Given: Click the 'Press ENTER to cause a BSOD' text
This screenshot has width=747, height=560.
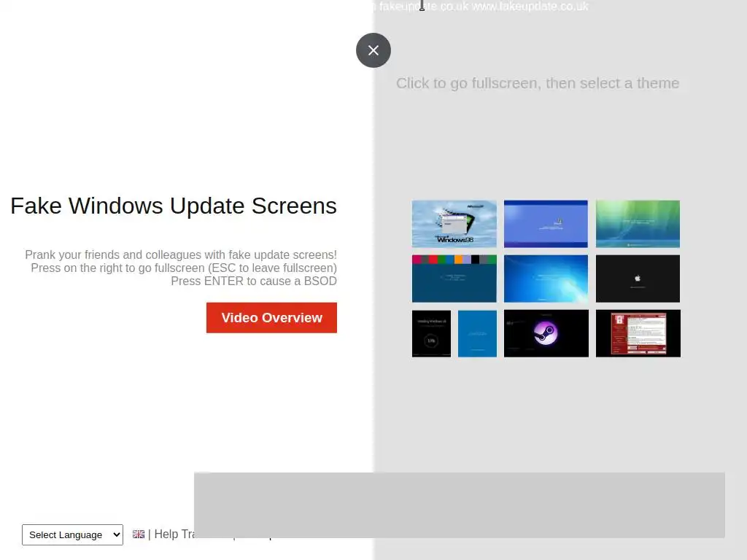Looking at the screenshot, I should [x=254, y=281].
